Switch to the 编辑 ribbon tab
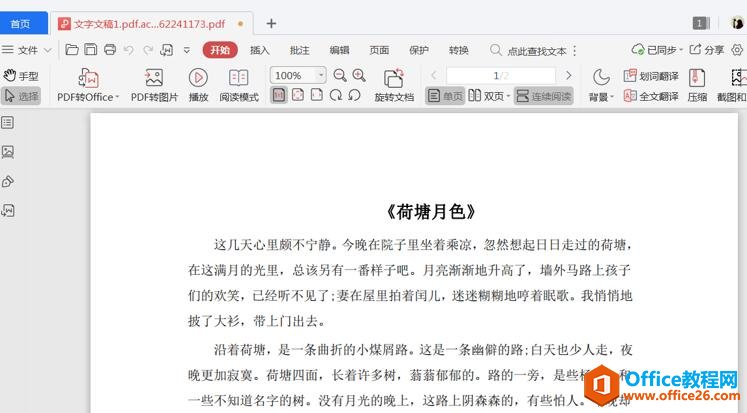This screenshot has height=413, width=747. point(339,50)
